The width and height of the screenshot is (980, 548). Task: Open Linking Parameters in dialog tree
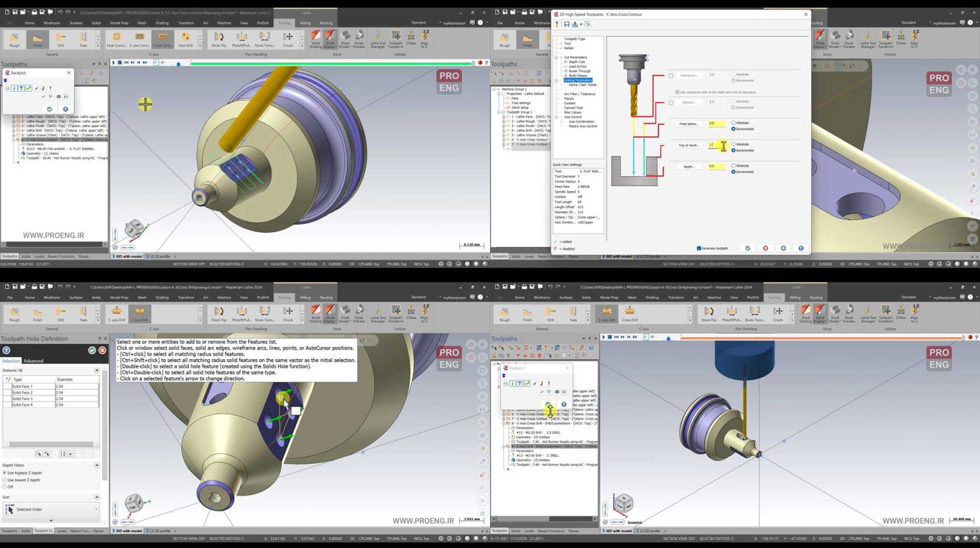tap(578, 80)
